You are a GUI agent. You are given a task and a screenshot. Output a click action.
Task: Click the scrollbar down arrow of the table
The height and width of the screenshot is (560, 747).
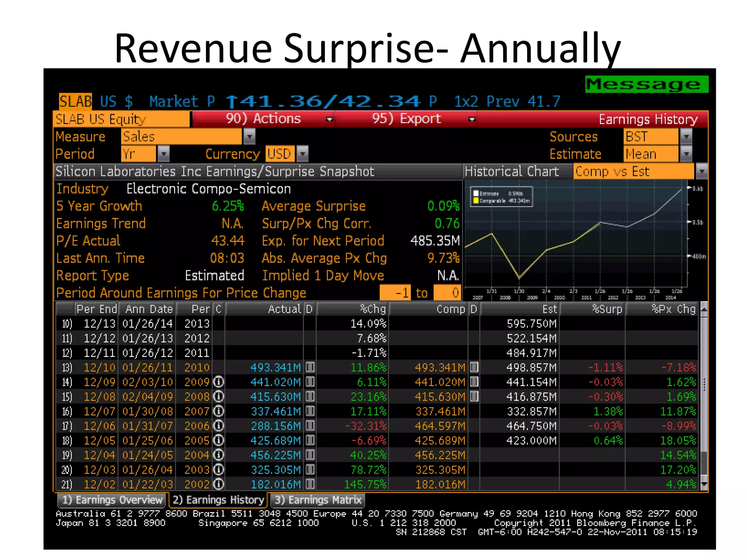tap(704, 484)
